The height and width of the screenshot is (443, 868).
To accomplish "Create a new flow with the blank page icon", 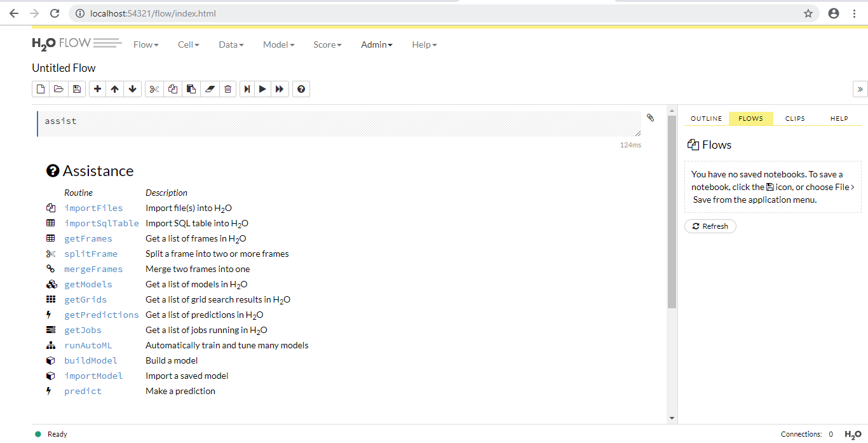I will [x=41, y=89].
